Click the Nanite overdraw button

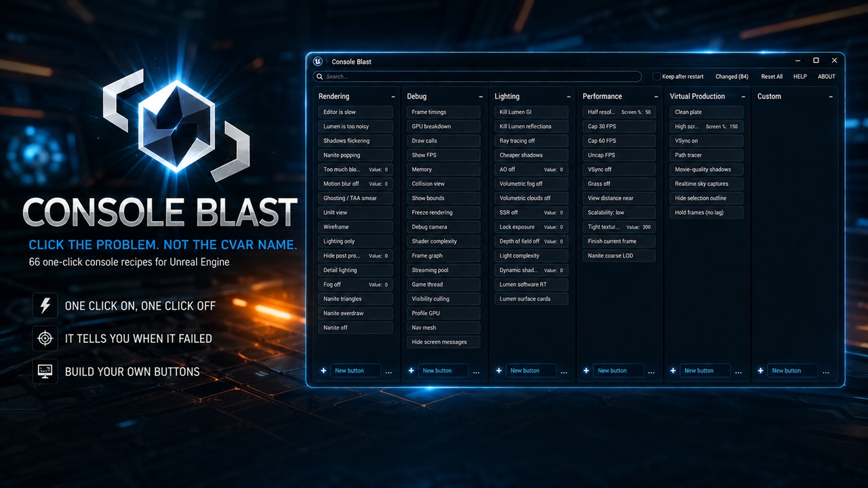coord(355,313)
